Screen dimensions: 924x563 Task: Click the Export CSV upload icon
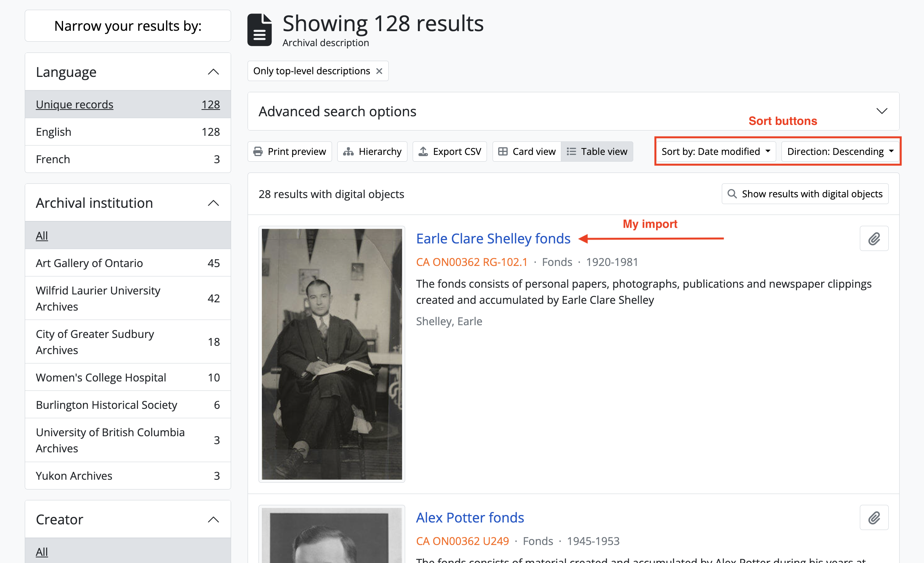click(423, 152)
